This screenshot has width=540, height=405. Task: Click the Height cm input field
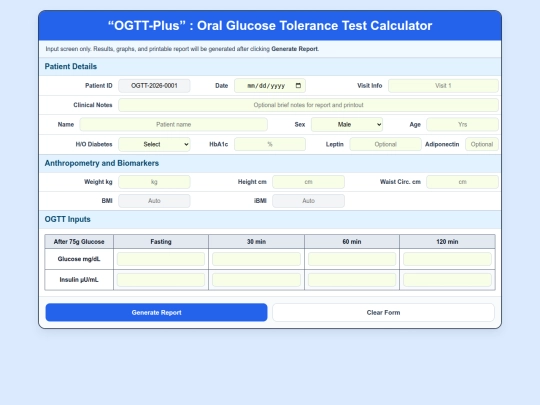click(308, 182)
